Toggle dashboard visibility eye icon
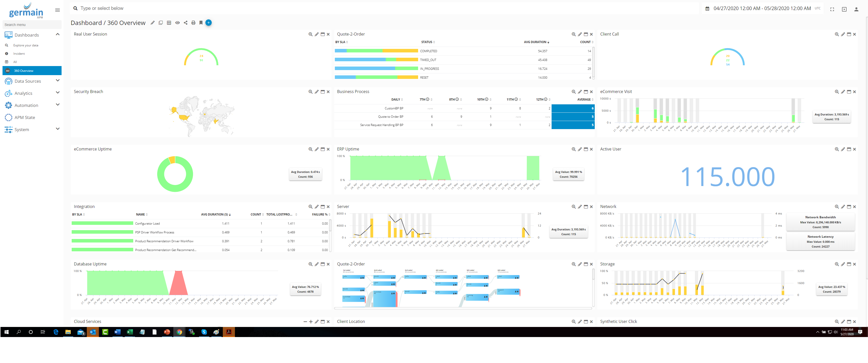The image size is (868, 363). [177, 23]
